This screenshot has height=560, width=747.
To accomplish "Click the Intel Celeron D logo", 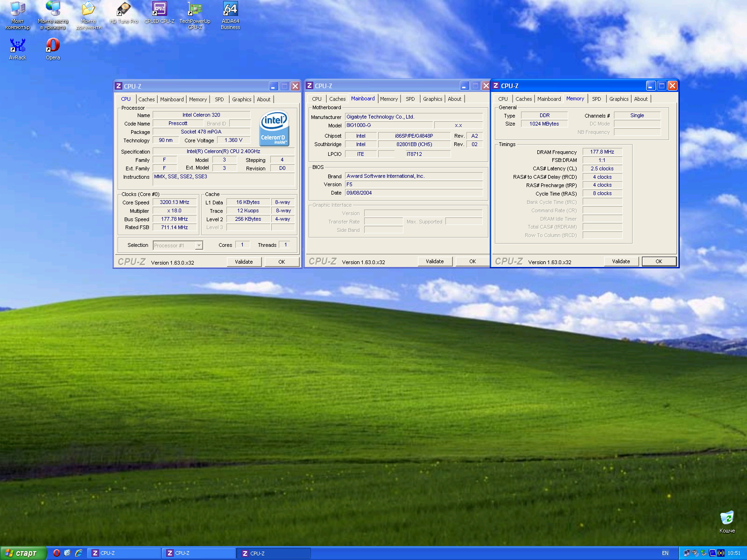I will click(274, 128).
